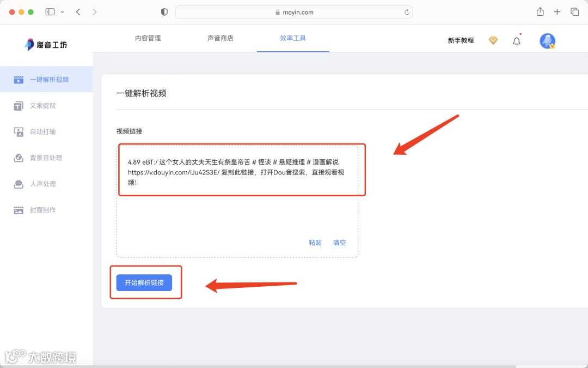The height and width of the screenshot is (368, 588).
Task: Click the membership diamond icon
Action: (493, 40)
